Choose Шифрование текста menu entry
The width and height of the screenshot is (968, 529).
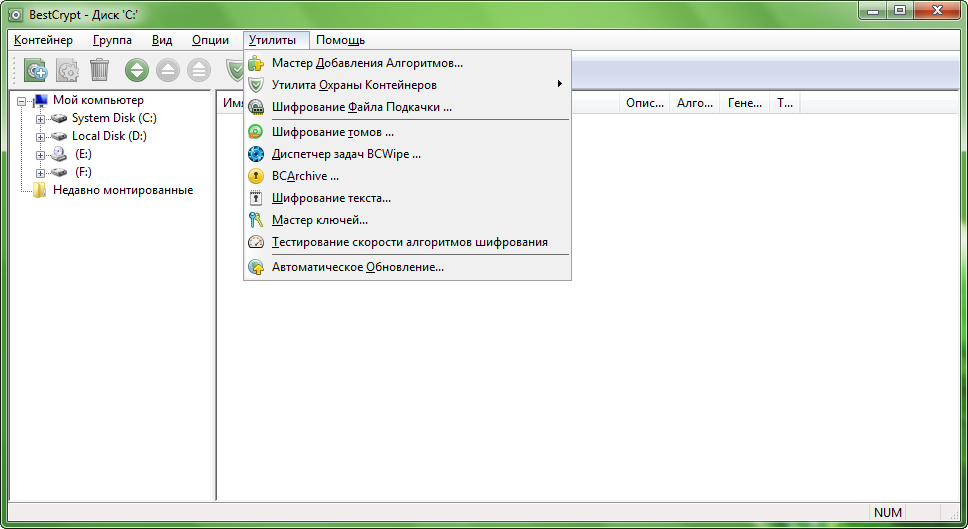click(407, 198)
